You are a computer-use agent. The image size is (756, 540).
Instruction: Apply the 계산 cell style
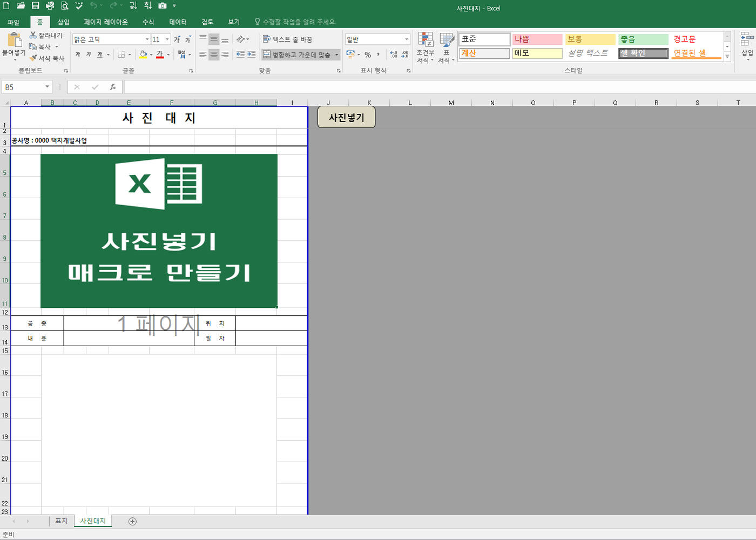pos(484,53)
